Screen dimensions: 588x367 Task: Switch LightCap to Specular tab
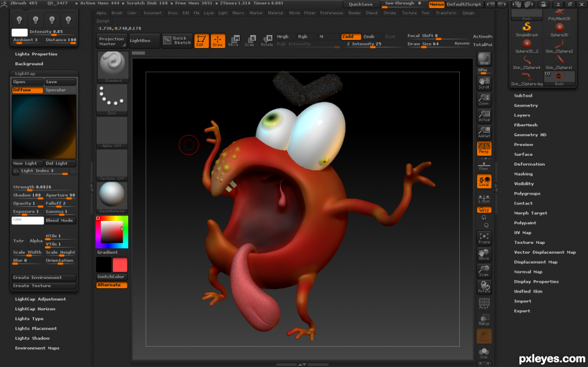click(60, 90)
